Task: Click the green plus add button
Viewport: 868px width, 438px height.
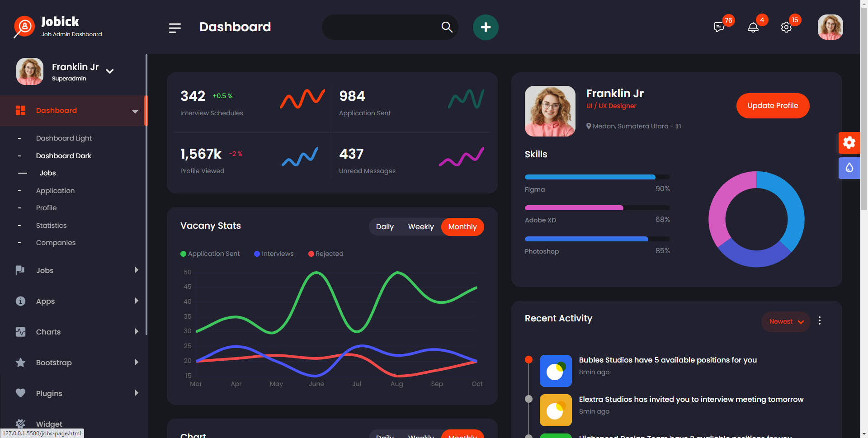Action: click(486, 27)
